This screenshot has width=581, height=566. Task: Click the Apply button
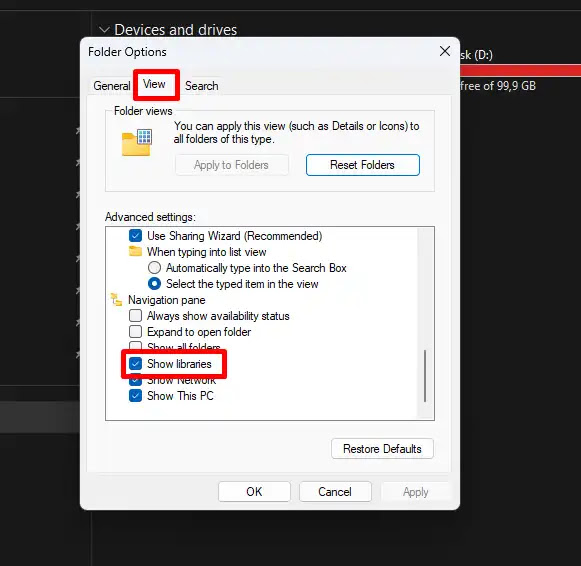pos(415,492)
